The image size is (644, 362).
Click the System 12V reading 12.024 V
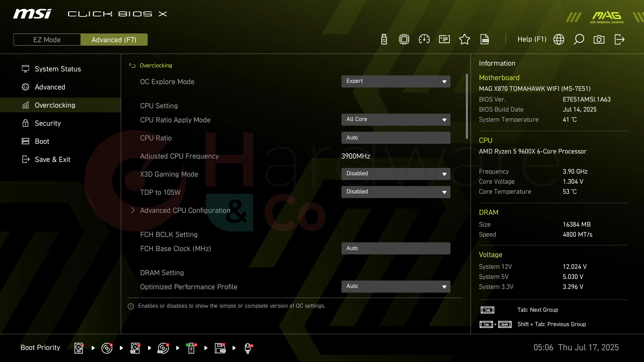pos(575,267)
